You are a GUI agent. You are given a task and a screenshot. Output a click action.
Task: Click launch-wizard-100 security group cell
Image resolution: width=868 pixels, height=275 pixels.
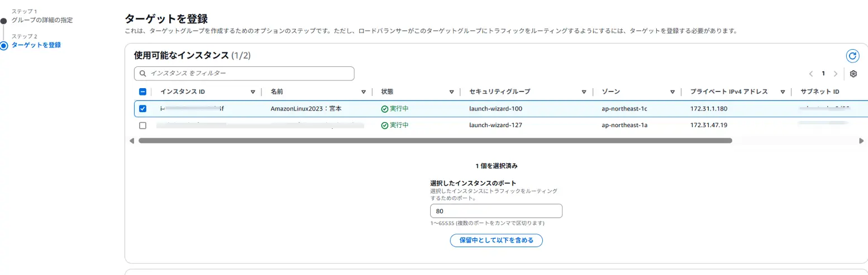coord(495,109)
